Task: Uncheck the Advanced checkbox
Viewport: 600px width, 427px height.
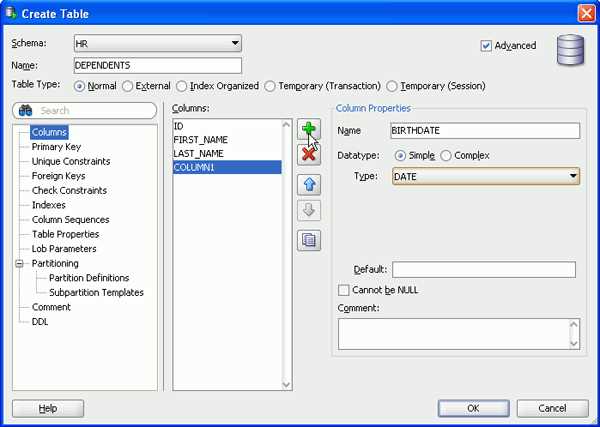Action: pos(486,46)
